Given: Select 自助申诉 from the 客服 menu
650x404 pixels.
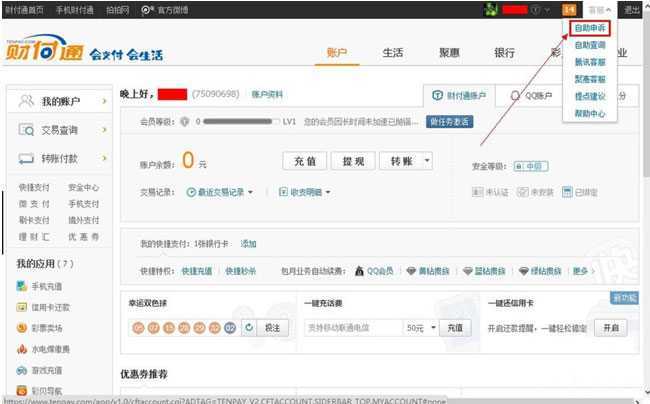Looking at the screenshot, I should click(x=590, y=28).
